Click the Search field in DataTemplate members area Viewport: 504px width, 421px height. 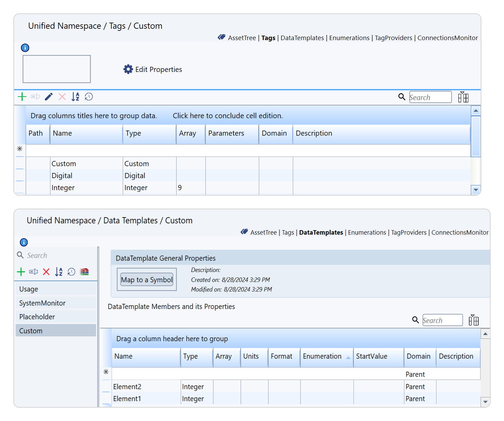point(442,321)
